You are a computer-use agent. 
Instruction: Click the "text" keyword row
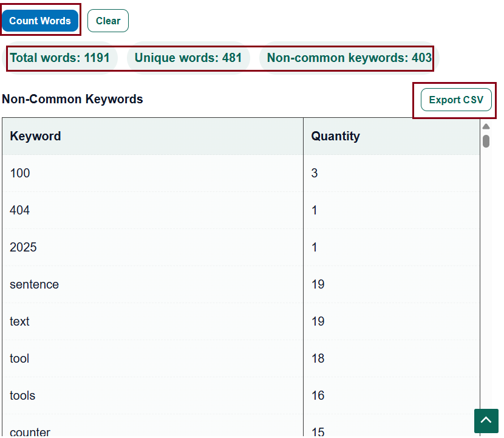pos(19,321)
